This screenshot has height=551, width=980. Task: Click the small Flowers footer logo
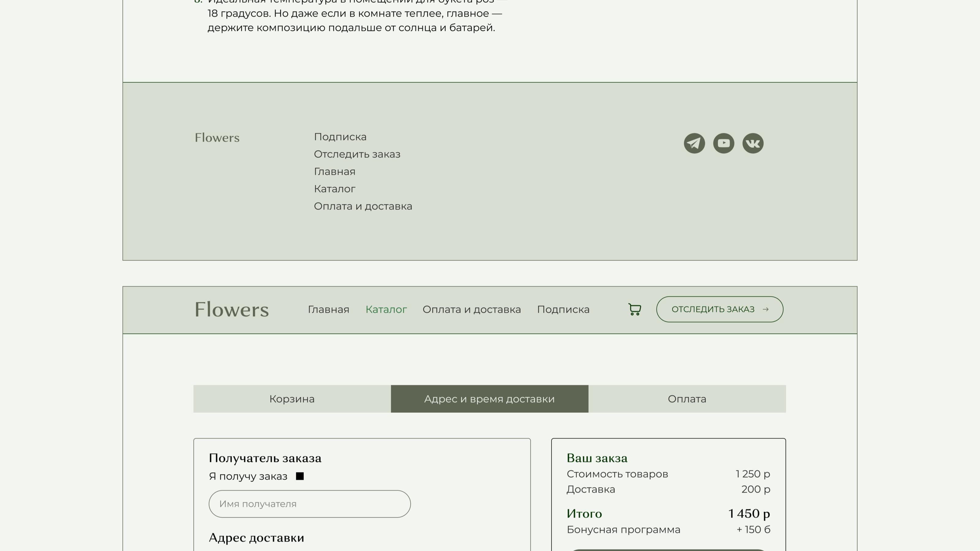pos(217,138)
